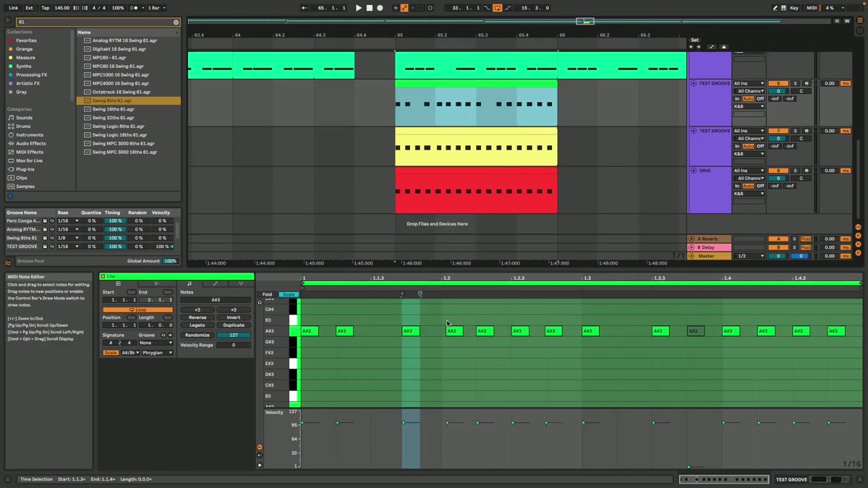The image size is (868, 488).
Task: Click the Arrangement Record button
Action: click(x=380, y=8)
